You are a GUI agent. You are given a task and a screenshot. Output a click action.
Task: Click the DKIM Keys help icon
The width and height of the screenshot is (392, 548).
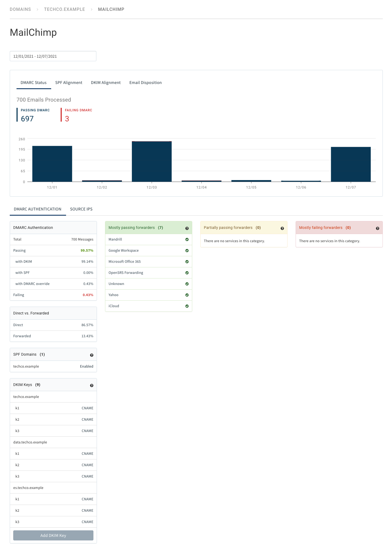coord(92,385)
